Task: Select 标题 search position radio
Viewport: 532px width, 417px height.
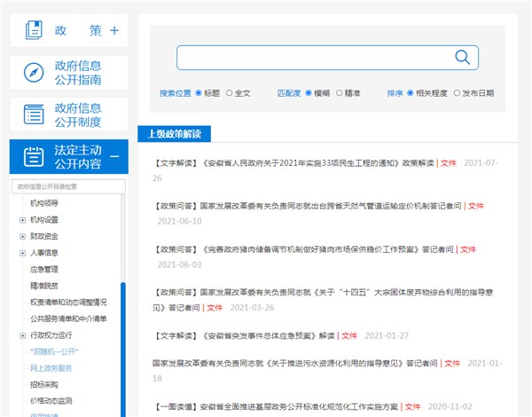Action: coord(199,93)
